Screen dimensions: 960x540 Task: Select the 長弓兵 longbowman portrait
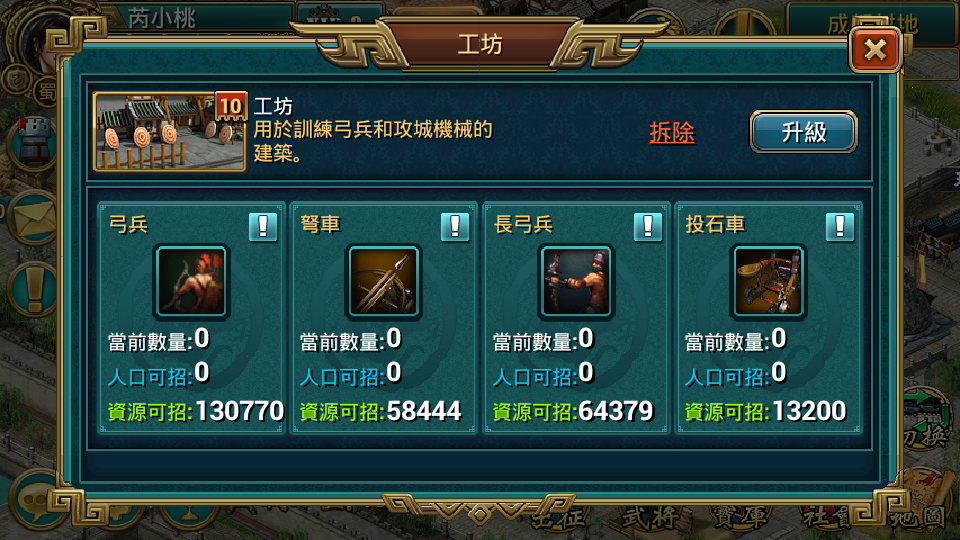tap(576, 282)
